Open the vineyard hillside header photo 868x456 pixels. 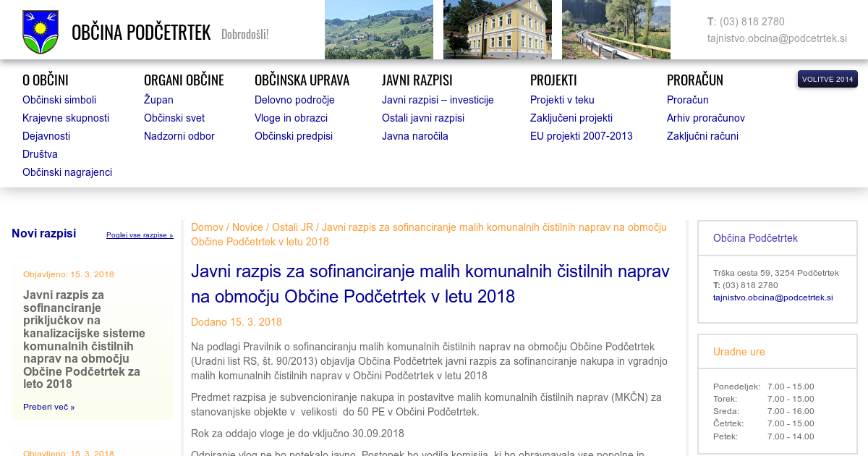tap(378, 30)
